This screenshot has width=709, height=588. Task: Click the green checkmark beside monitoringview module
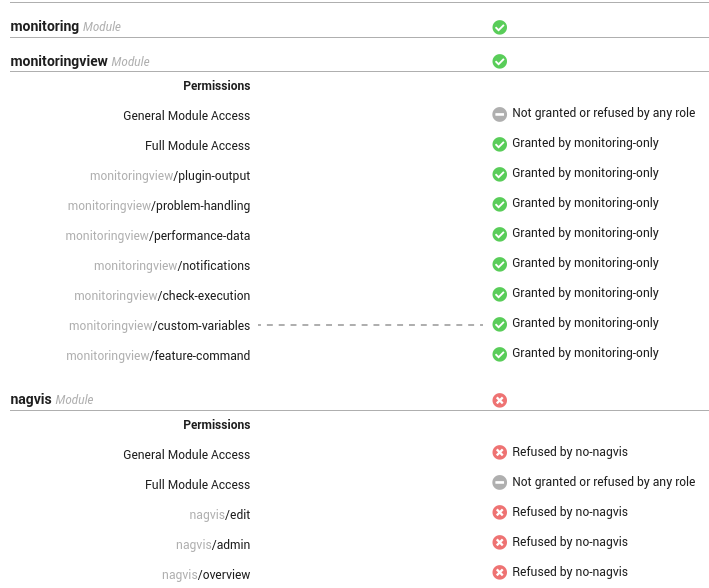499,61
